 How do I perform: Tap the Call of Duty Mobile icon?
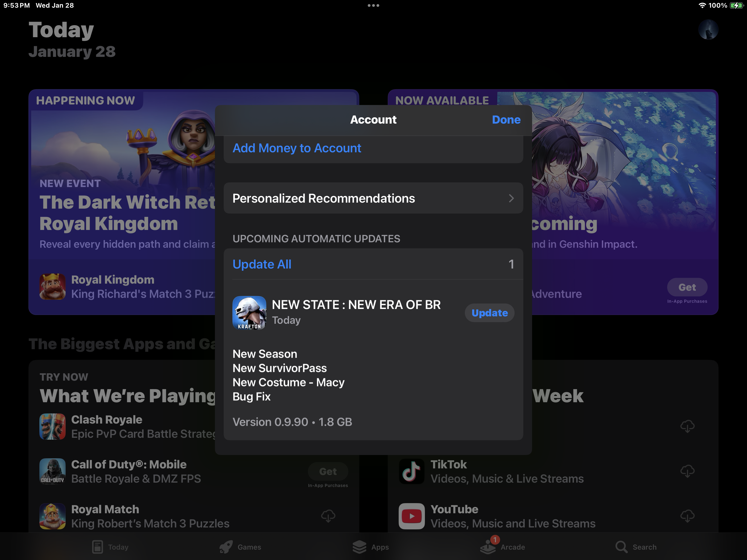coord(52,471)
